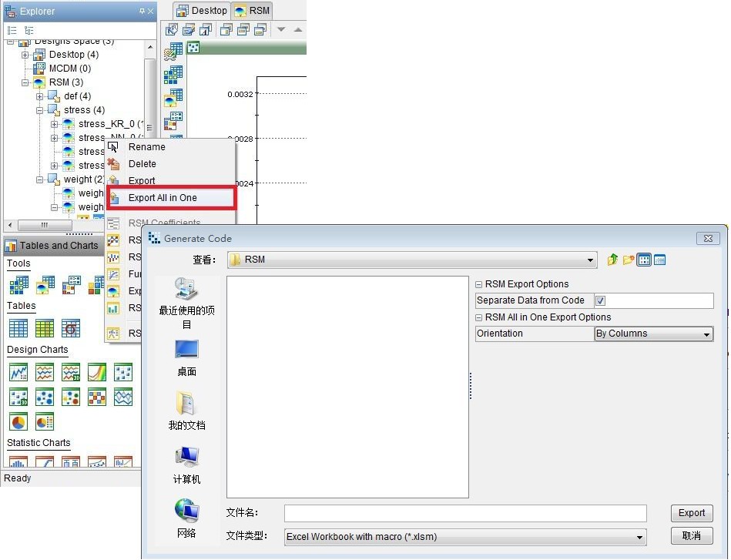Click the Export button in dialog
Screen dimensions: 731x560
692,513
